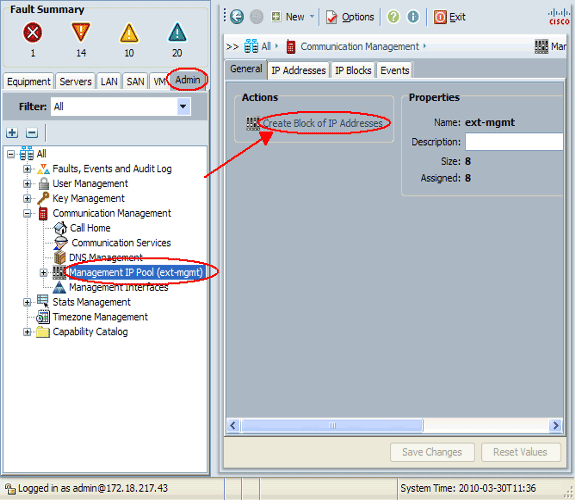Open the IP Addresses tab
Viewport: 575px width, 500px height.
tap(299, 70)
